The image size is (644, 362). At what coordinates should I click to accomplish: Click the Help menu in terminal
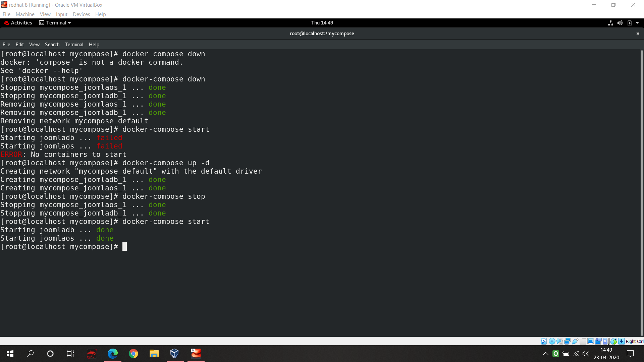pos(94,44)
